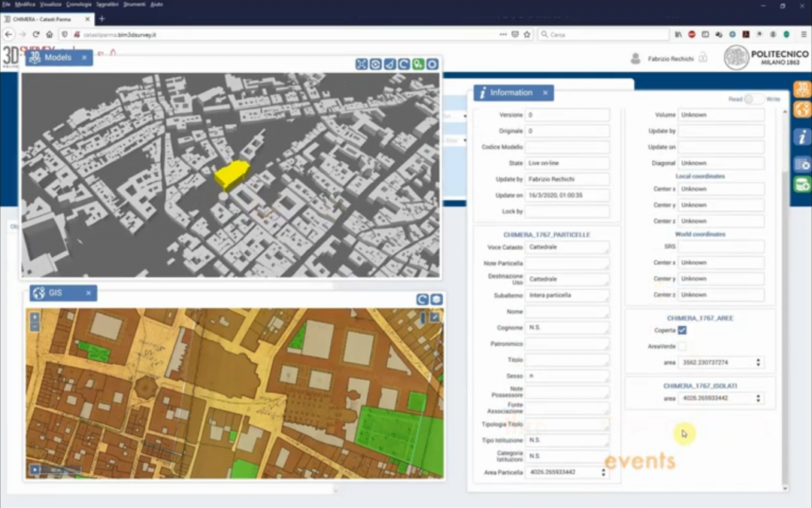The image size is (812, 508).
Task: Go to the browser home page
Action: click(x=49, y=34)
